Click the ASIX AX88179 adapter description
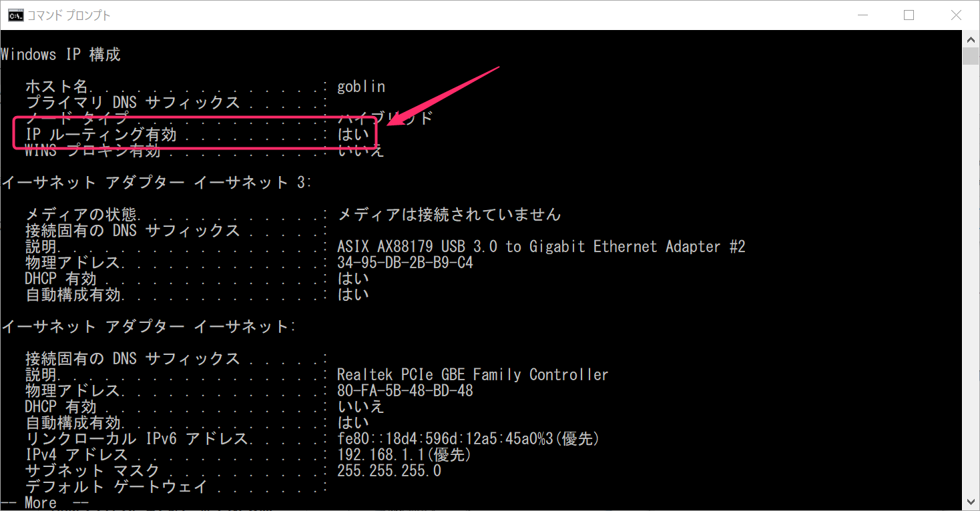Image resolution: width=980 pixels, height=511 pixels. (541, 247)
